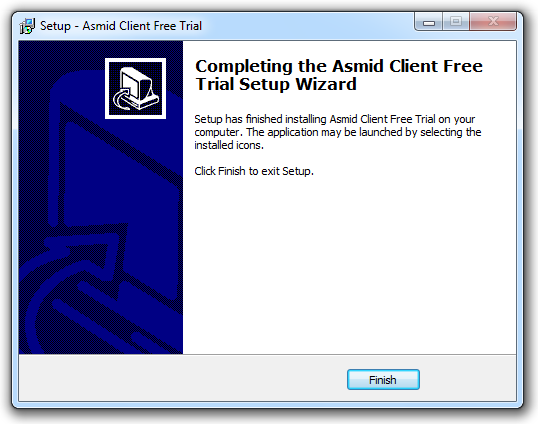Screen dimensions: 538x424
Task: Click the dark blue wizard side banner image
Action: click(x=101, y=197)
